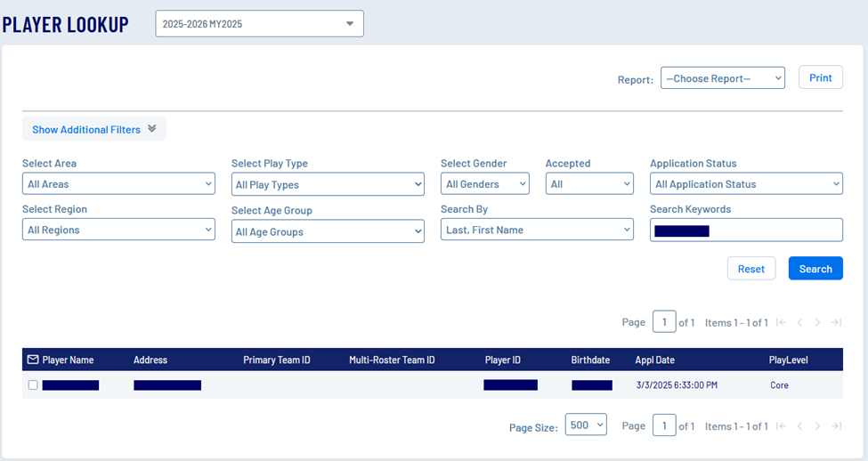This screenshot has height=461, width=868.
Task: Go to last page in top pager
Action: pyautogui.click(x=836, y=322)
